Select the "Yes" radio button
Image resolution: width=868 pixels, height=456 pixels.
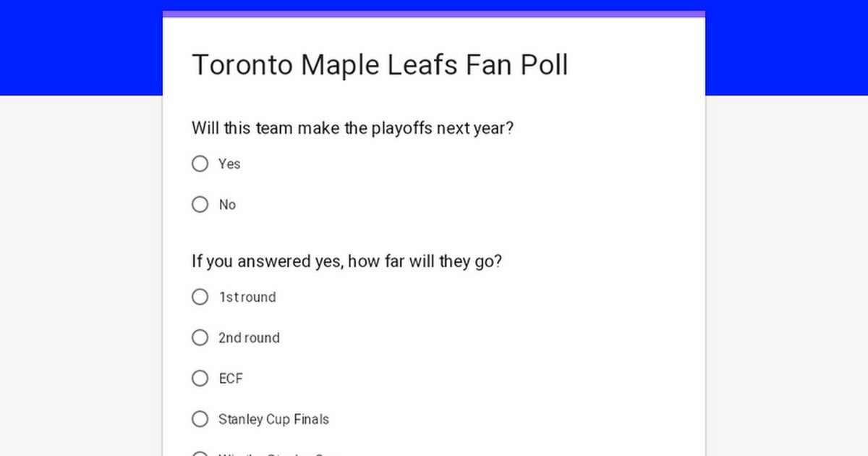200,164
